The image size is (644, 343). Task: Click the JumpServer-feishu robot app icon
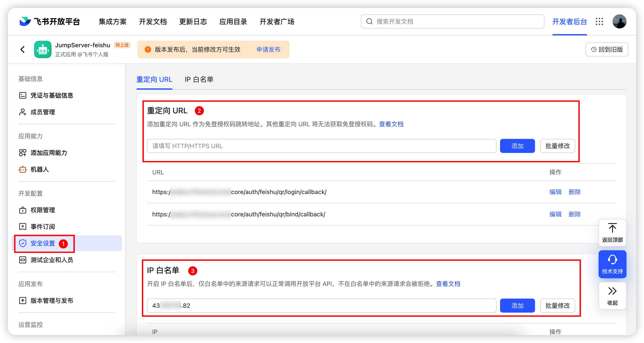(x=43, y=49)
